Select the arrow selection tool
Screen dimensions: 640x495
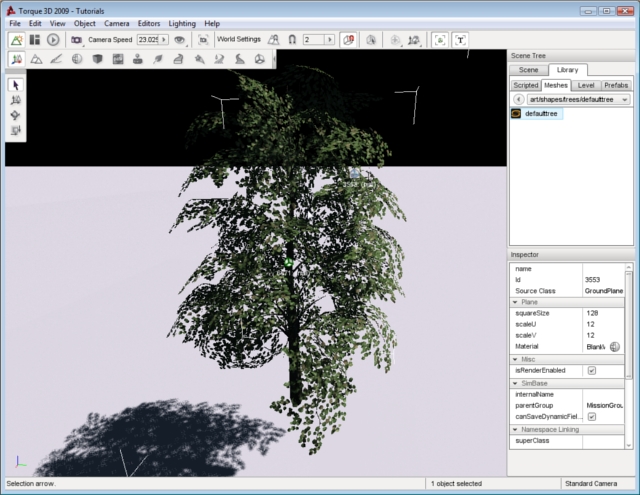(x=16, y=86)
